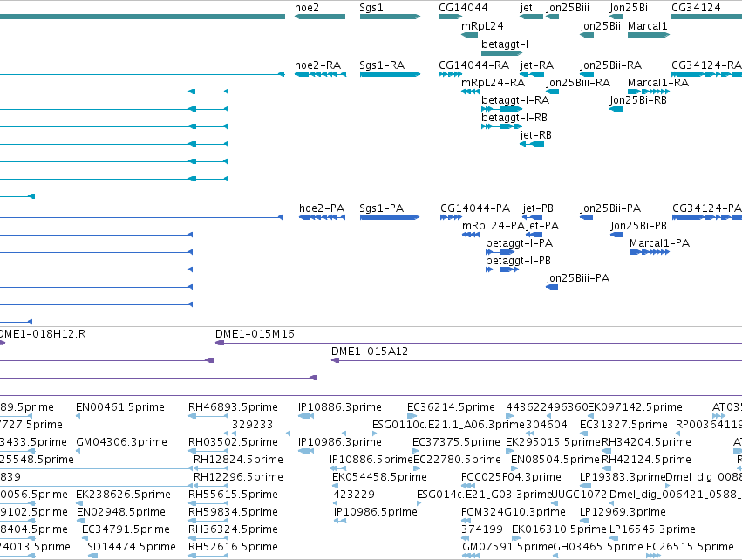This screenshot has height=560, width=742.
Task: Select the Jon25Bii-PA protein
Action: 586,217
